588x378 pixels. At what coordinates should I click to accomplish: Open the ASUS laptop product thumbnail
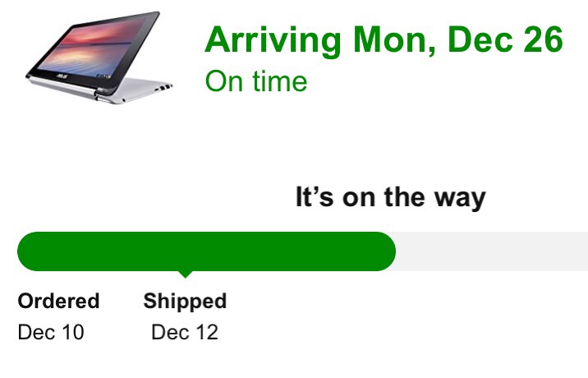coord(99,58)
